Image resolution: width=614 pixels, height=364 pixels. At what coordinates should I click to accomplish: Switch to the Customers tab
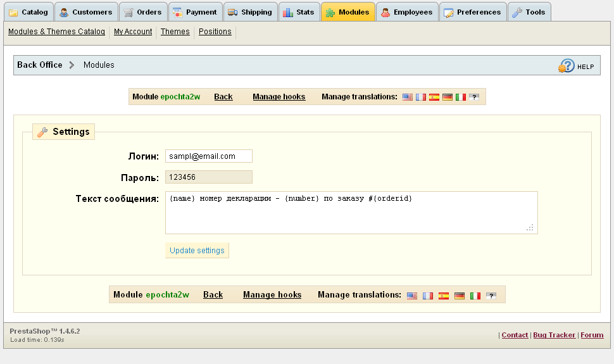85,12
